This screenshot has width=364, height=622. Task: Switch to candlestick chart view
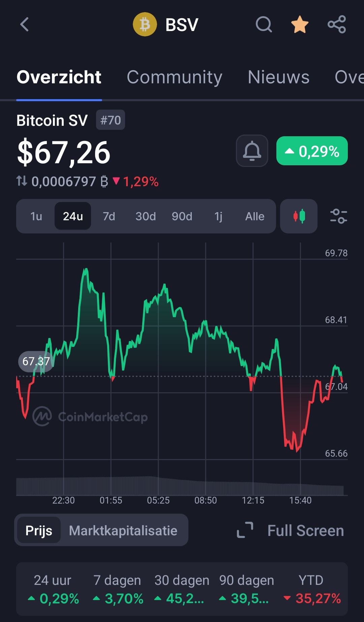[x=299, y=216]
